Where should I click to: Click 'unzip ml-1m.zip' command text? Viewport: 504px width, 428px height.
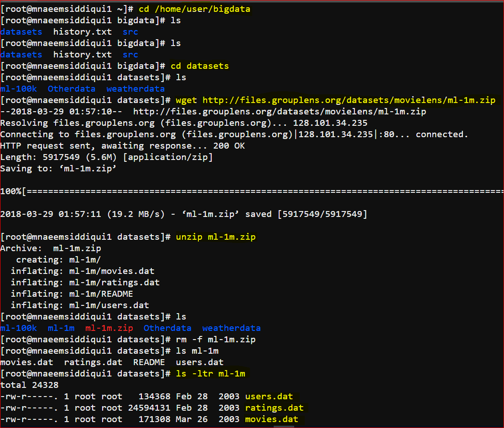click(216, 237)
